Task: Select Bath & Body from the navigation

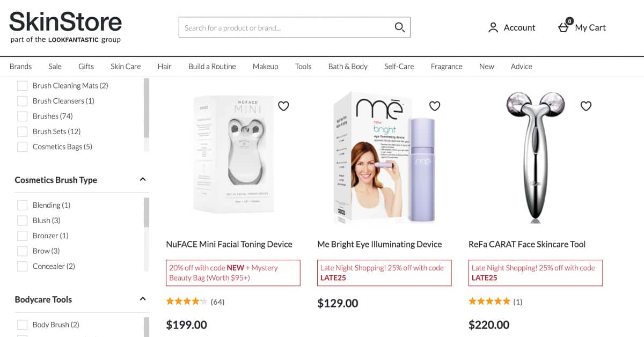Action: point(347,66)
